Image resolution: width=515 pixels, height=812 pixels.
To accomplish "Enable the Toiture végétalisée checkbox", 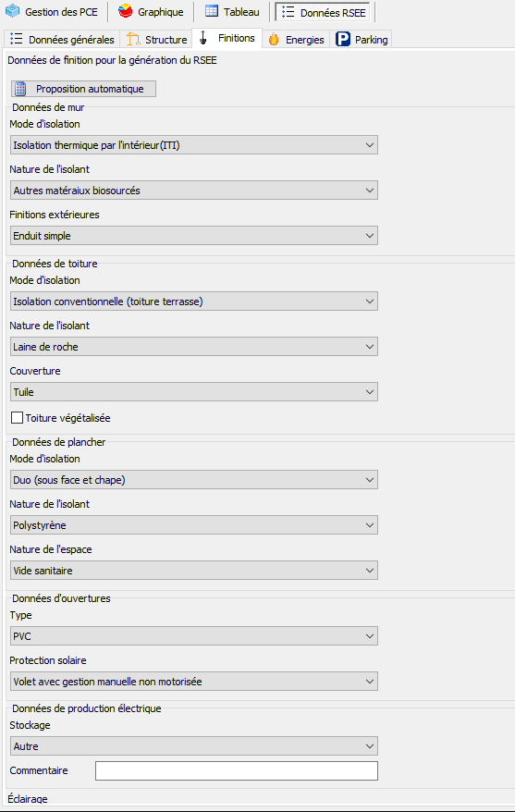I will (17, 417).
